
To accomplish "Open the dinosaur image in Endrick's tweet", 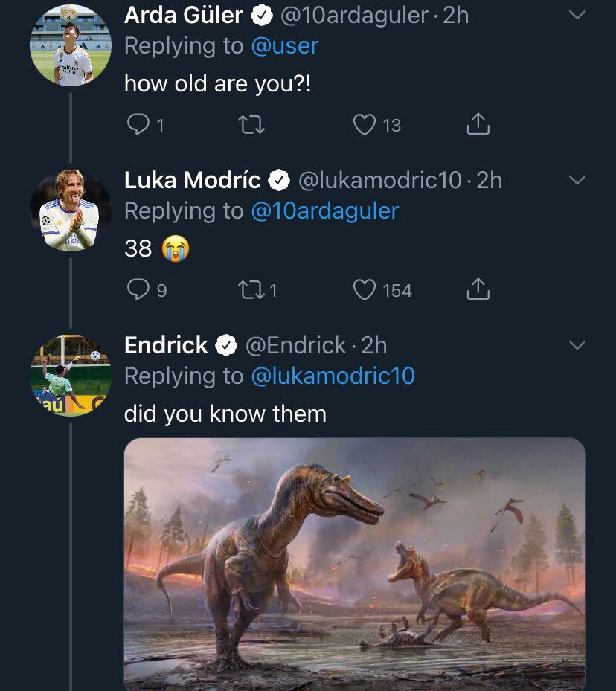I will tap(355, 564).
